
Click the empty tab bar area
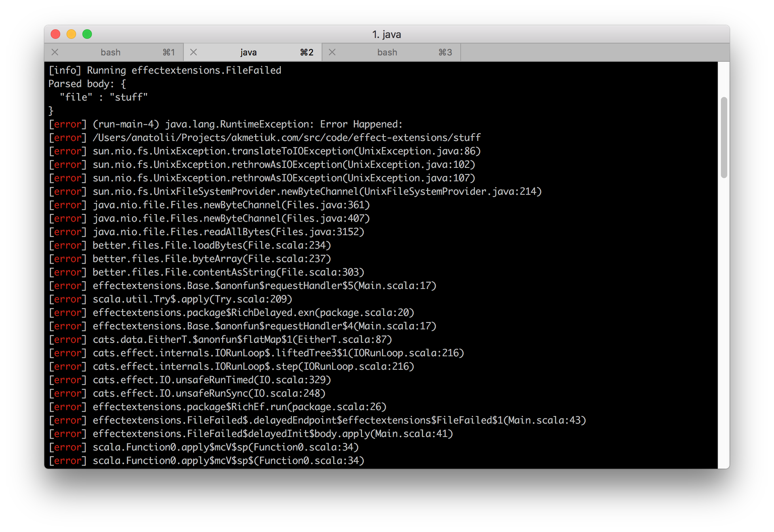tap(594, 52)
